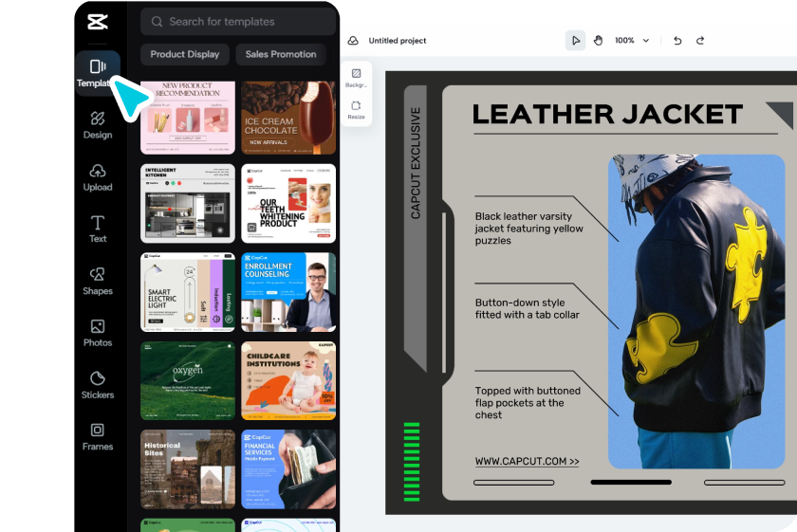Select the green striped bar graphic
Image resolution: width=797 pixels, height=532 pixels.
(411, 462)
